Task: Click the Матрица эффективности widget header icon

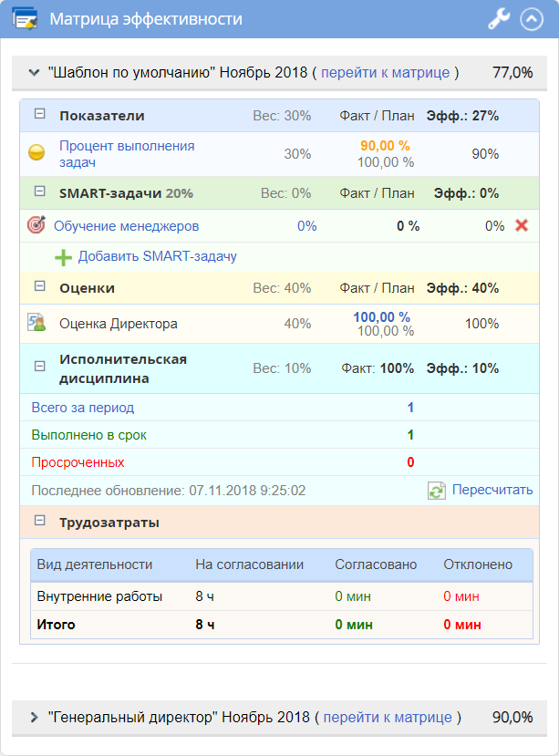Action: coord(25,18)
